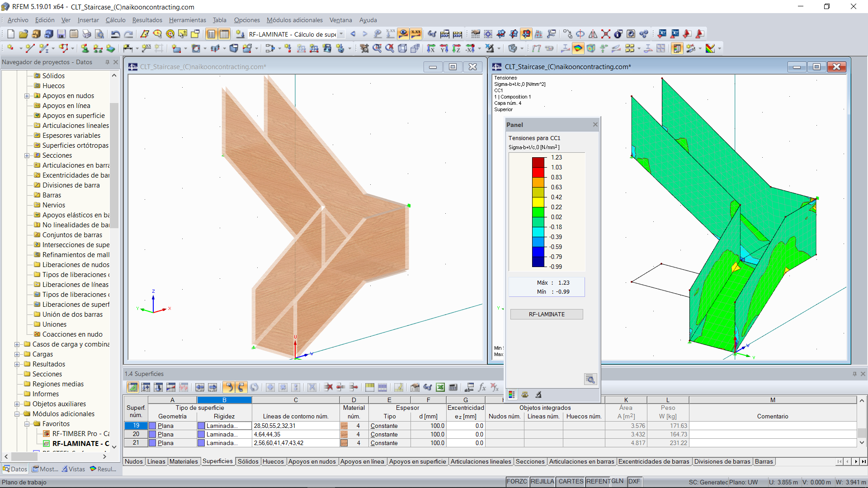
Task: Open the RF-LAMINATE load case dropdown
Action: tap(341, 34)
